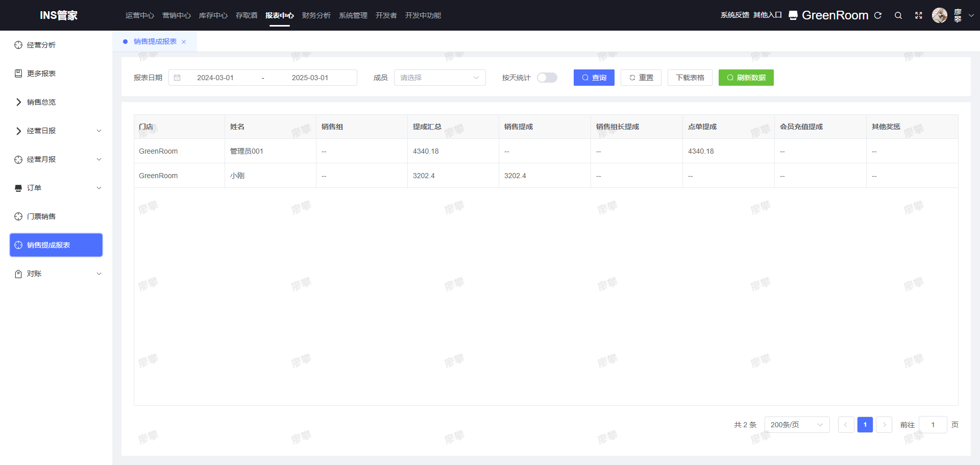Expand the 经营日报 submenu chevron
This screenshot has height=465, width=980.
(x=99, y=131)
